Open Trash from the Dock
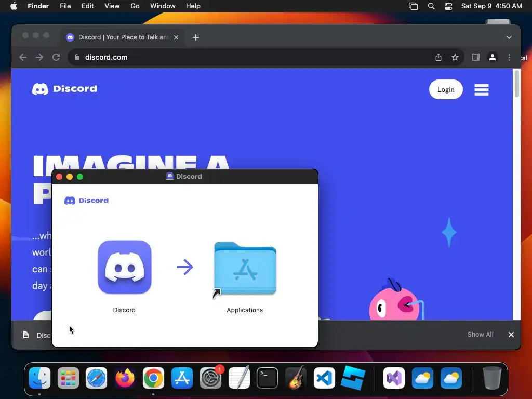532x399 pixels. coord(492,378)
